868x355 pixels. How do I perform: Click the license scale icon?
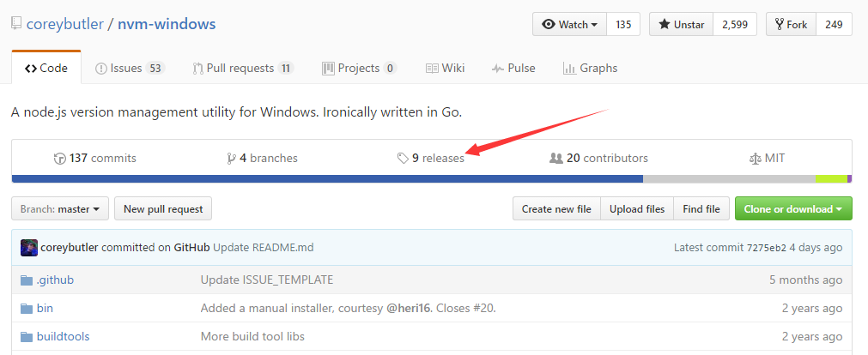coord(755,159)
